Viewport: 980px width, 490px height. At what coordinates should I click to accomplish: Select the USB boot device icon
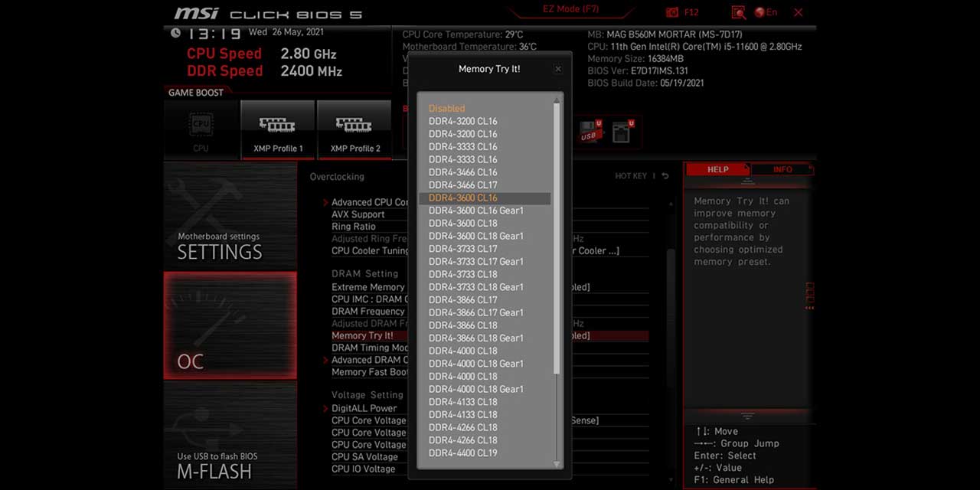point(590,131)
